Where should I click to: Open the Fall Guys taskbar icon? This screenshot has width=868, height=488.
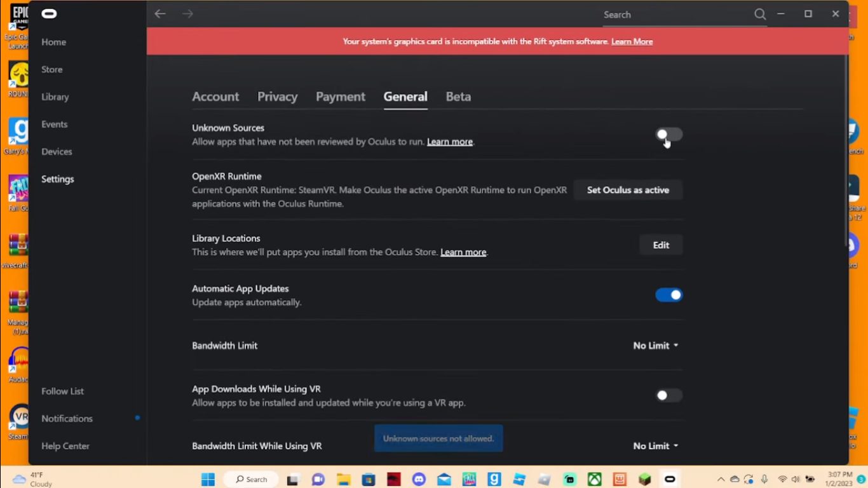469,479
